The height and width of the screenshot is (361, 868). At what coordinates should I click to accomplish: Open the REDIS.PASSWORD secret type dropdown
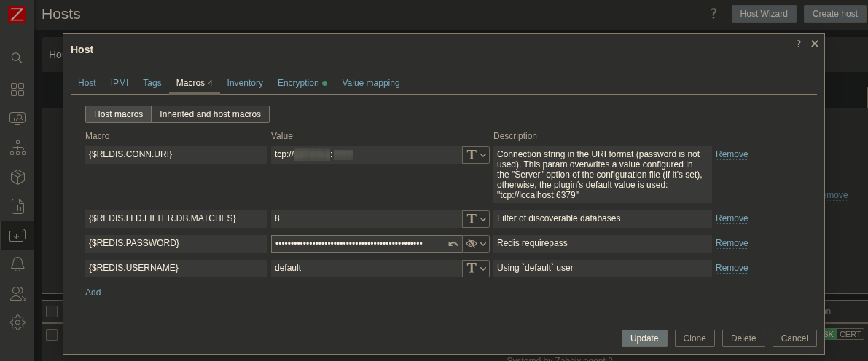tap(475, 244)
